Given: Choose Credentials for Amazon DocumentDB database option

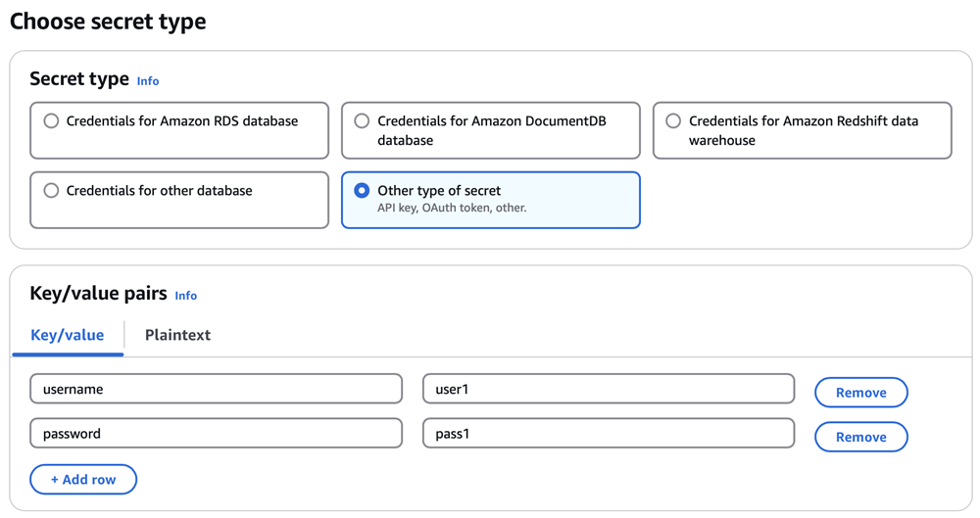Looking at the screenshot, I should 363,121.
